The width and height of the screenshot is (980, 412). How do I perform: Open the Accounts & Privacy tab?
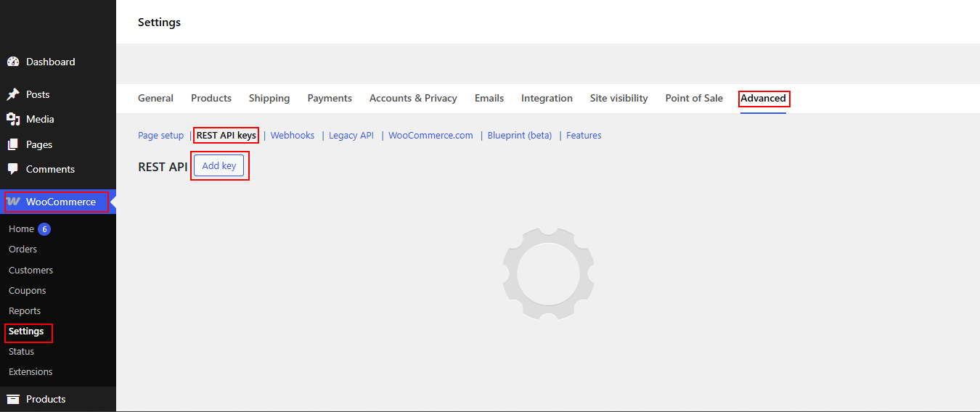pyautogui.click(x=413, y=98)
